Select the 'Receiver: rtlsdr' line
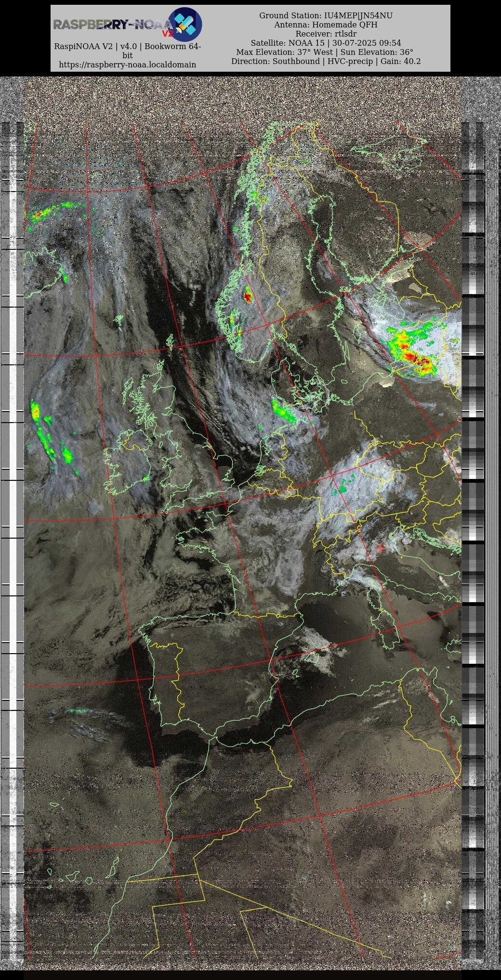Screen dimensions: 501x980 [x=326, y=34]
